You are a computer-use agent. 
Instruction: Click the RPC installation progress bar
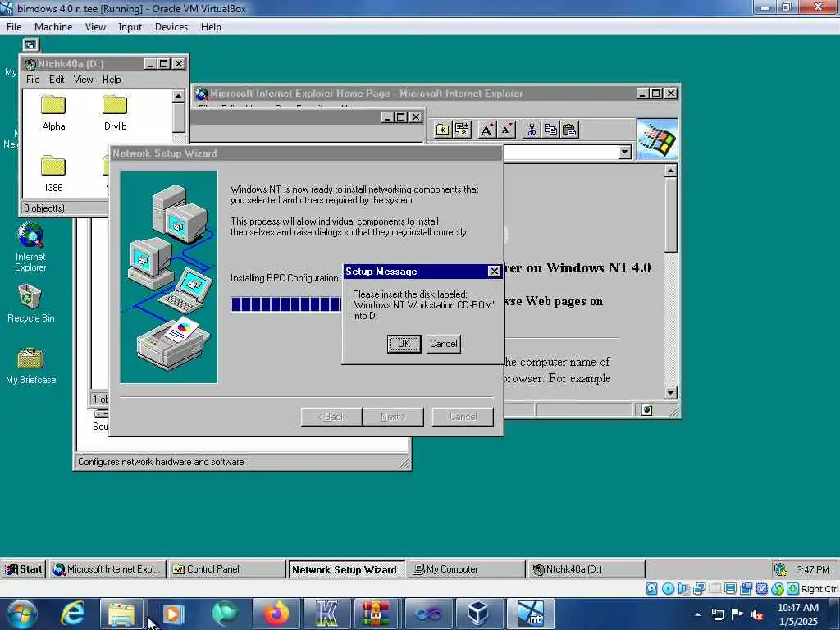click(x=285, y=304)
